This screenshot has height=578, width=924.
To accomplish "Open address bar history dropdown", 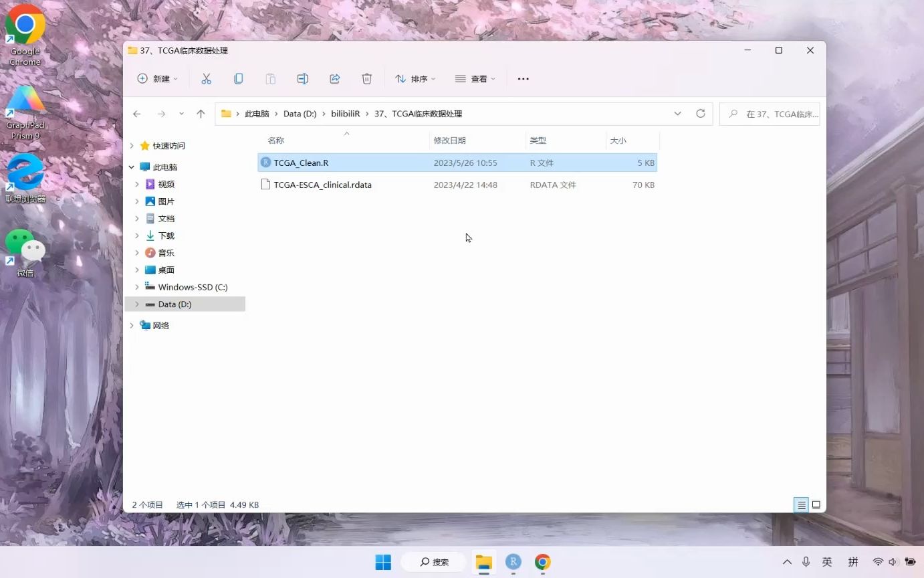I will pyautogui.click(x=677, y=114).
